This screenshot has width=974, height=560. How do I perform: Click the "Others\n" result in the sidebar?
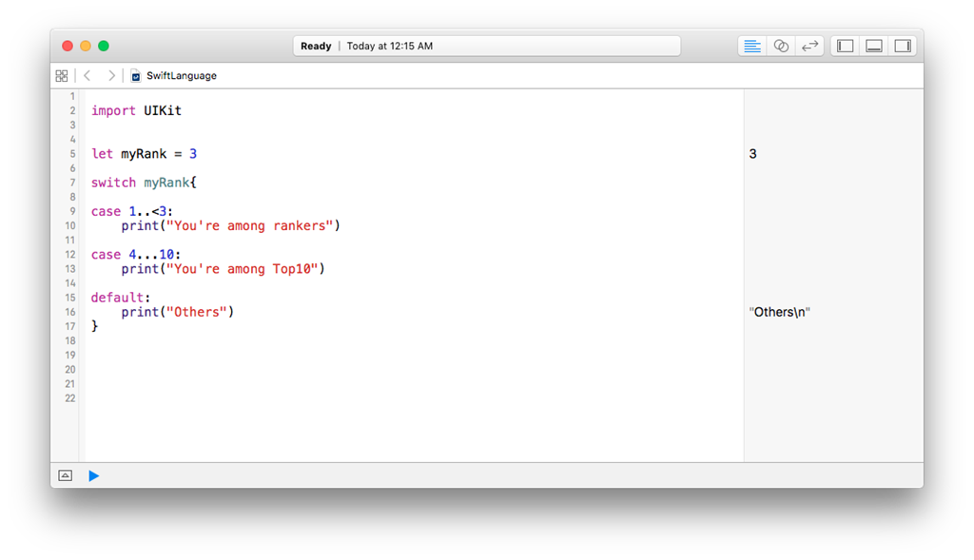780,312
